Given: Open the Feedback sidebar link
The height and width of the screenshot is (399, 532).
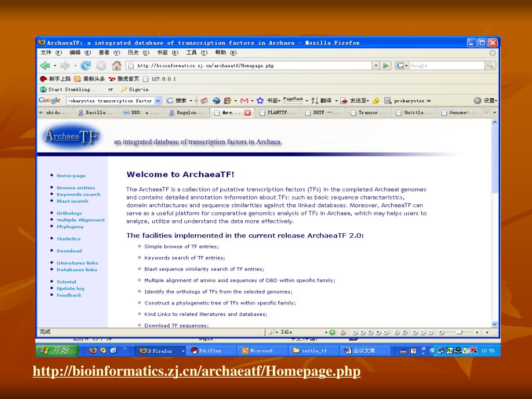Looking at the screenshot, I should coord(69,295).
